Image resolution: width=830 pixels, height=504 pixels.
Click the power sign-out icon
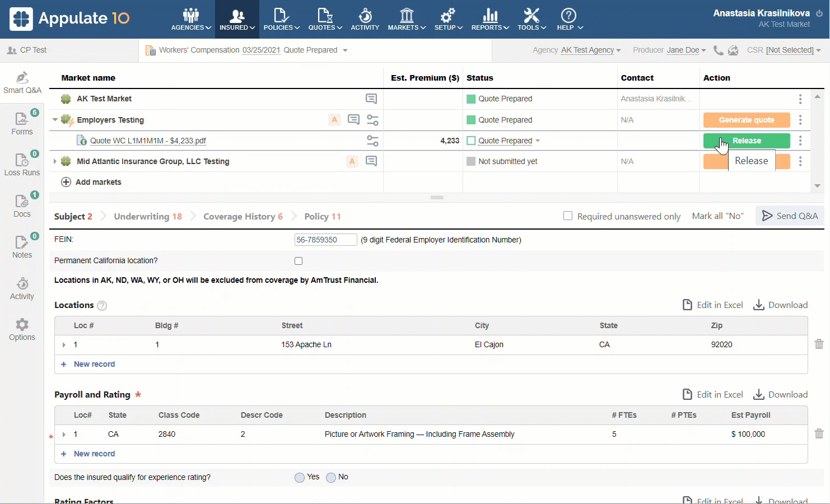819,13
